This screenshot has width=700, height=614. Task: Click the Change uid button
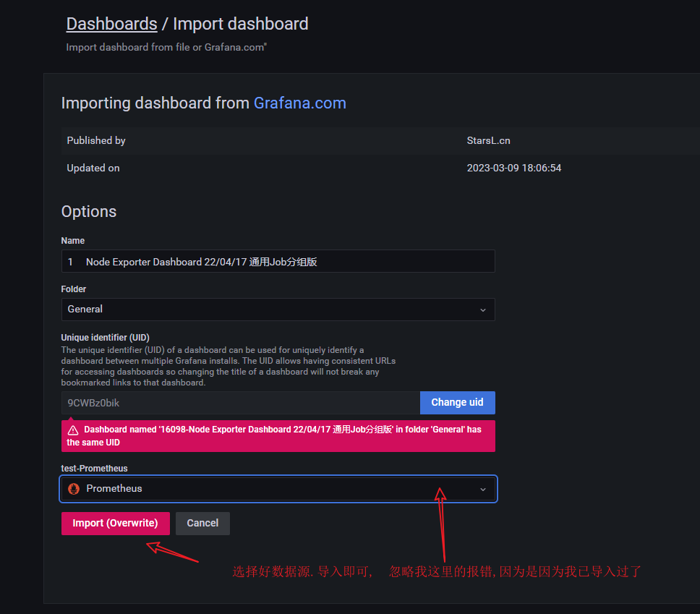click(457, 402)
